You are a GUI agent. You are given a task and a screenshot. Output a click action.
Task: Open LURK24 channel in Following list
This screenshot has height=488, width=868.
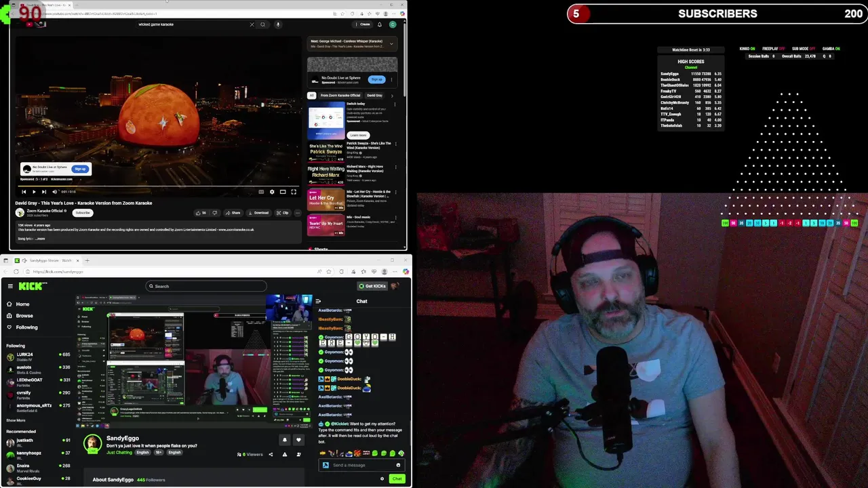pos(39,356)
